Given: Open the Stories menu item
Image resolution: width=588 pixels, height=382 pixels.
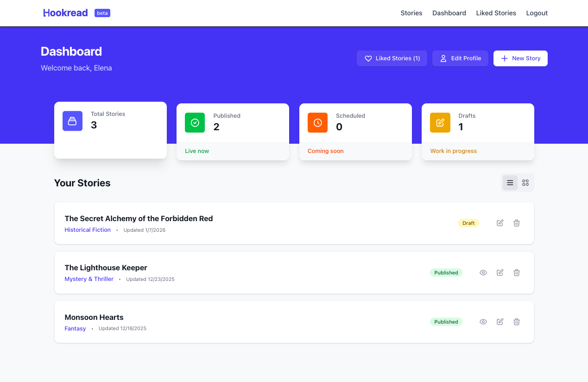Looking at the screenshot, I should coord(411,13).
